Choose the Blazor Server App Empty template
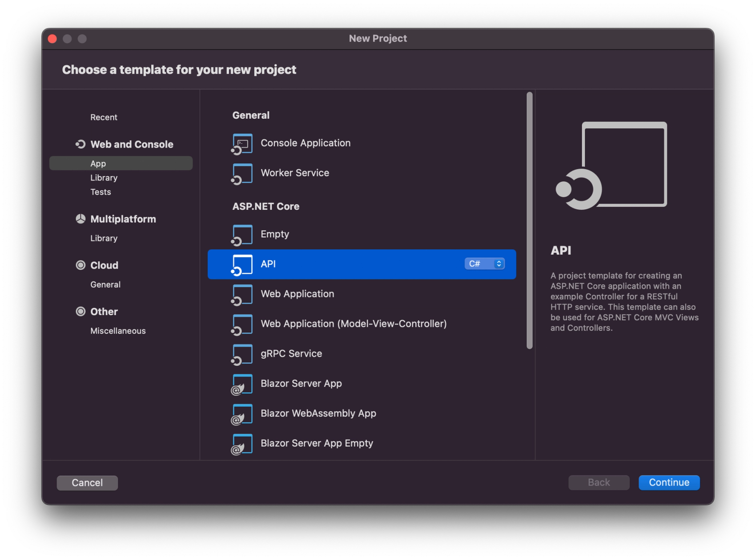The image size is (756, 560). tap(362, 443)
